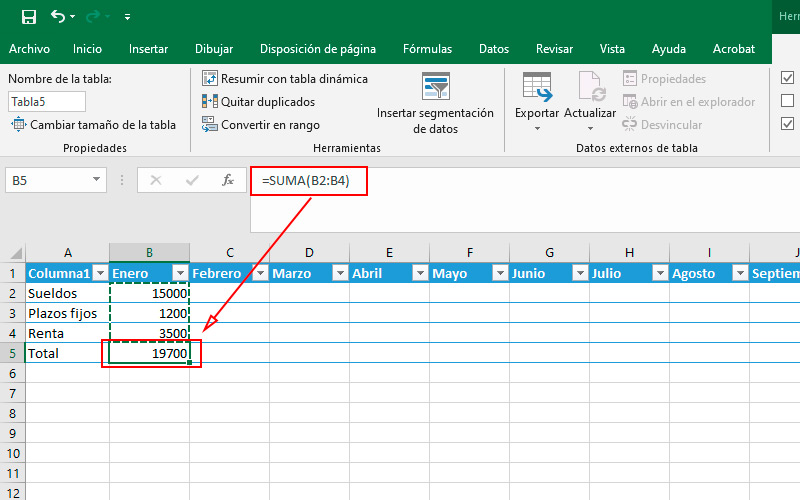The width and height of the screenshot is (800, 500).
Task: Open the Febrero column filter dropdown
Action: point(260,274)
